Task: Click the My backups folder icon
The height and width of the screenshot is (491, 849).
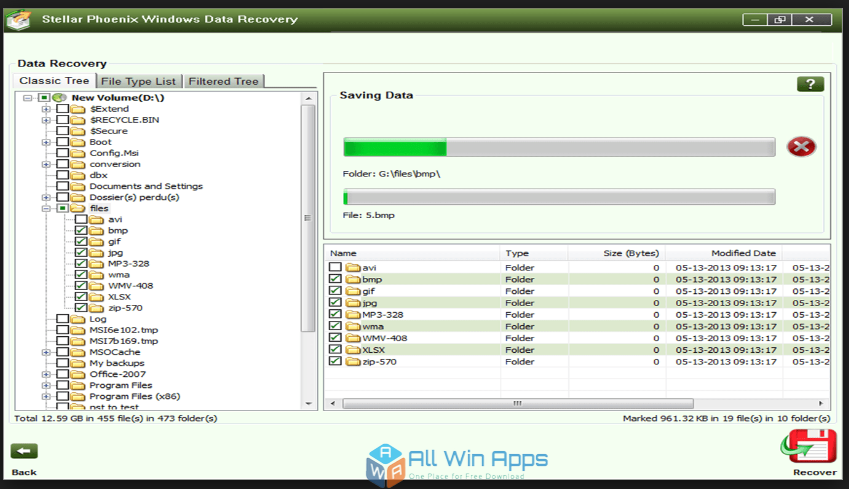Action: click(78, 363)
